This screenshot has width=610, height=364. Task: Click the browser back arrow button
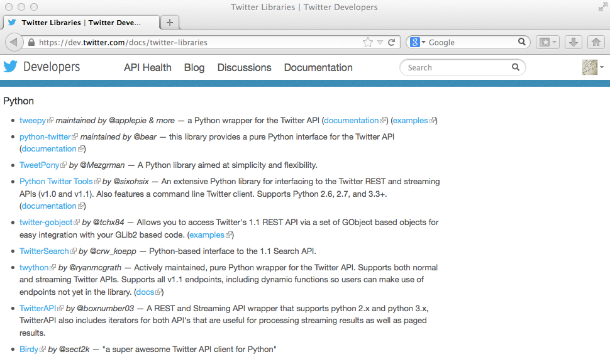(x=14, y=42)
